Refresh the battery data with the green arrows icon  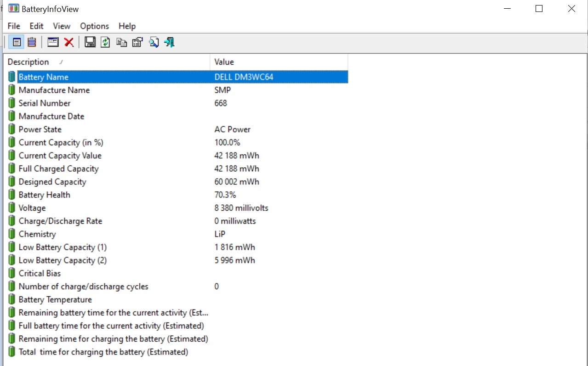click(x=106, y=43)
